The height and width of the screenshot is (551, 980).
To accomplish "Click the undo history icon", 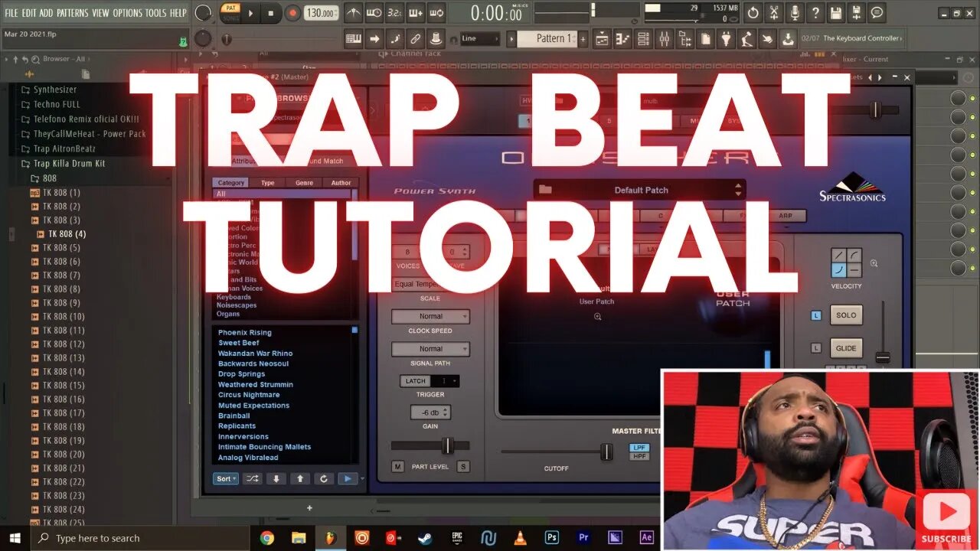I will 753,13.
